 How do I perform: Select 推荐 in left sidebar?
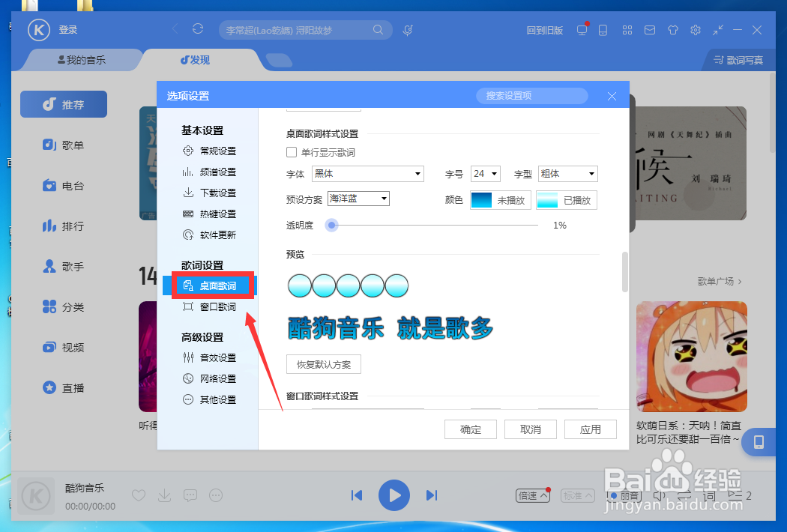click(64, 104)
